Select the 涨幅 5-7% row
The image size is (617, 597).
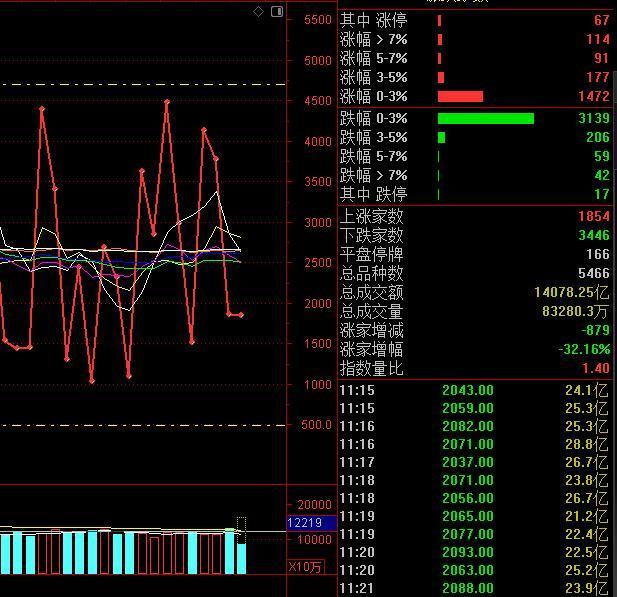(x=475, y=58)
